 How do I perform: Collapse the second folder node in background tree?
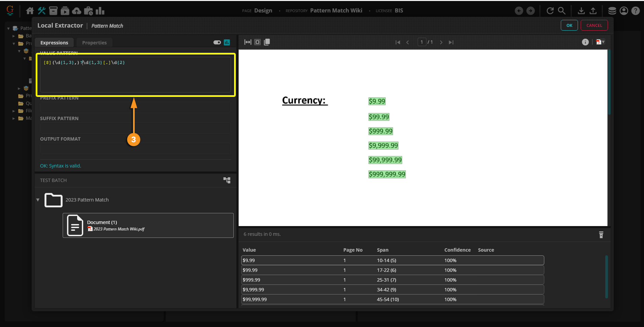(x=14, y=44)
